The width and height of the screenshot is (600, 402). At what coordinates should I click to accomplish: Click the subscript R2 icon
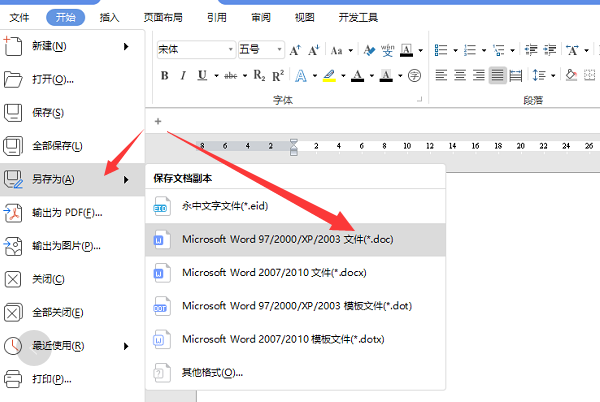tap(259, 75)
